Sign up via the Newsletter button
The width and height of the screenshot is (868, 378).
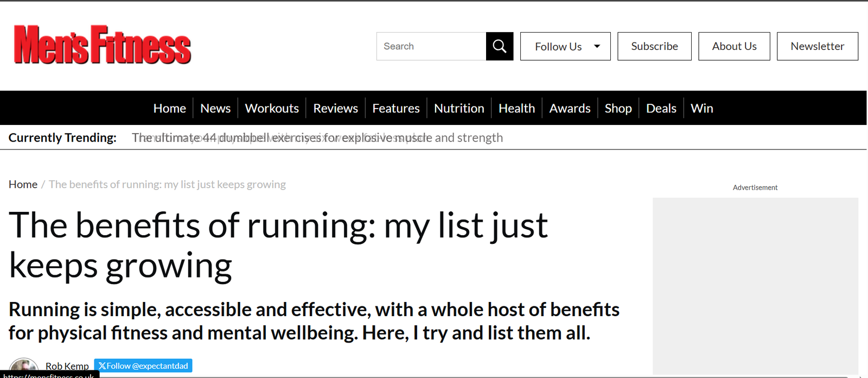pyautogui.click(x=817, y=46)
